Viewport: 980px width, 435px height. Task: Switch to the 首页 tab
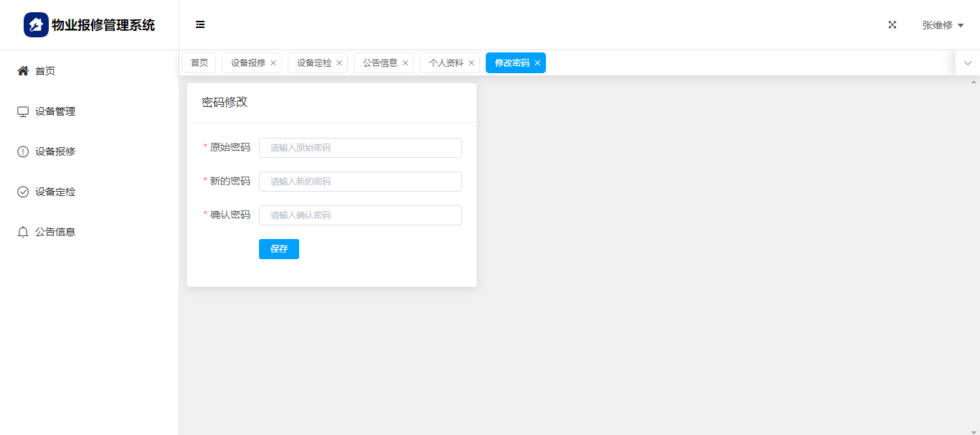click(x=199, y=63)
